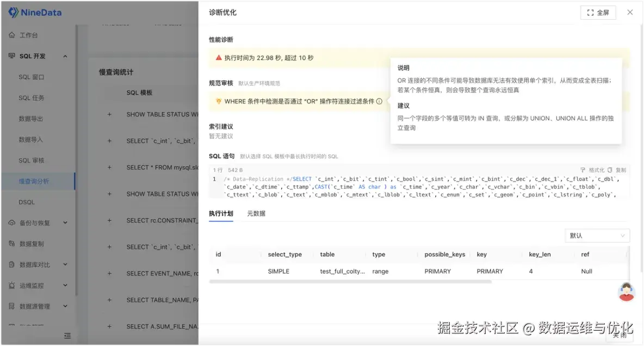Expand the 备份与恢复 section chevron
The height and width of the screenshot is (346, 644).
65,223
